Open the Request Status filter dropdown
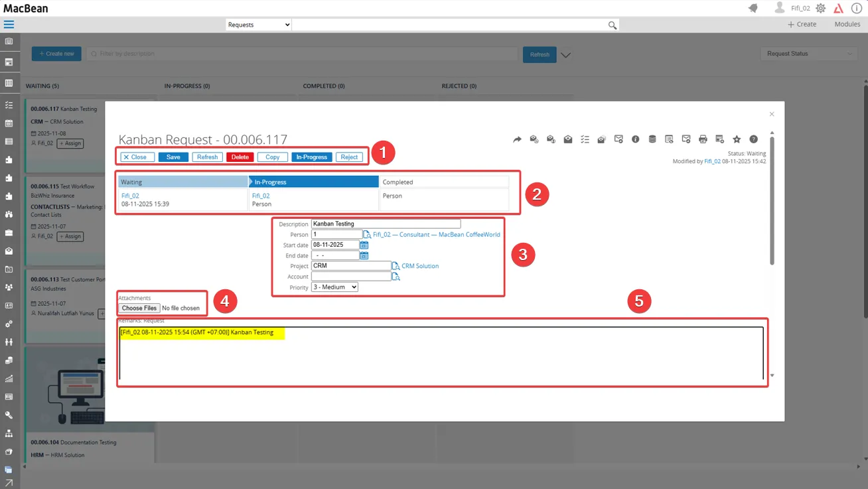The image size is (868, 489). (808, 54)
